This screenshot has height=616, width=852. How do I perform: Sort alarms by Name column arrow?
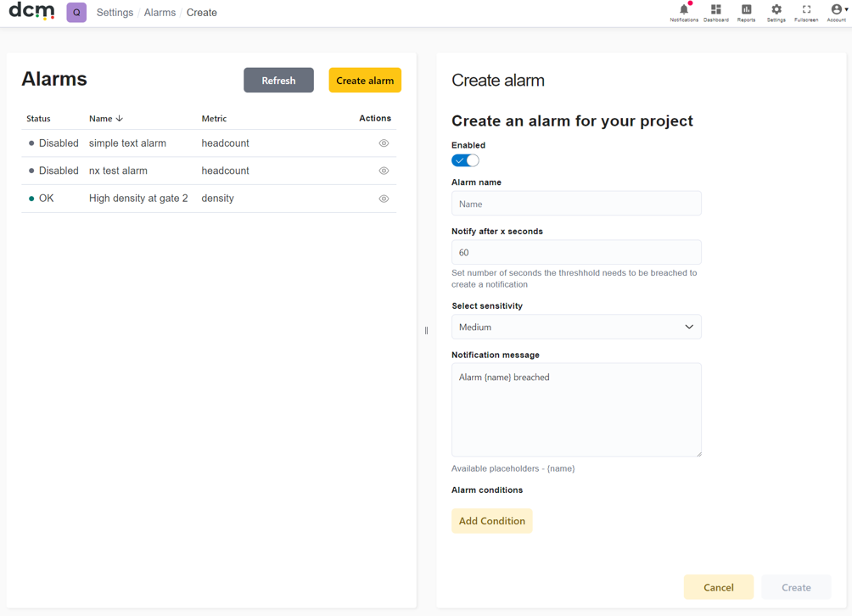[120, 119]
